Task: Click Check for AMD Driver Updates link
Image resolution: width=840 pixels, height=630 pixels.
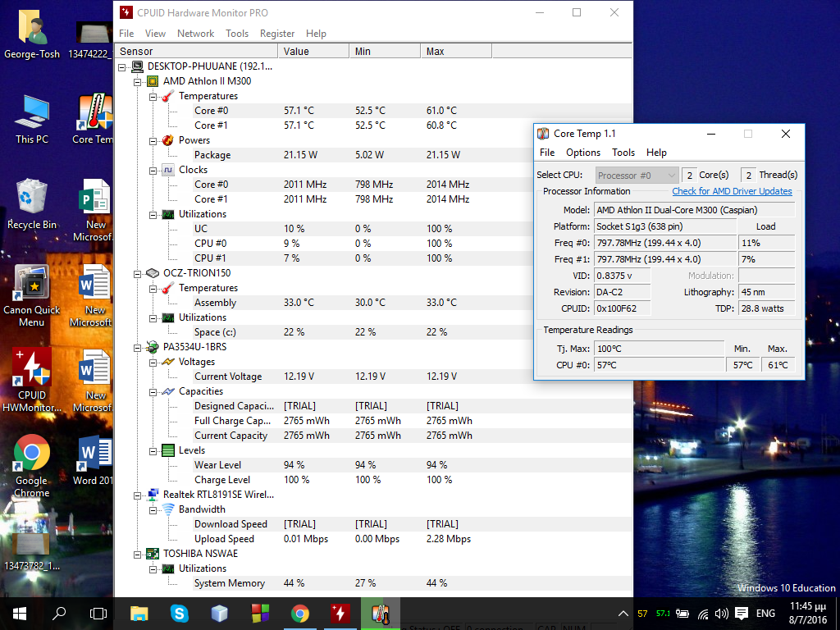Action: [x=732, y=191]
